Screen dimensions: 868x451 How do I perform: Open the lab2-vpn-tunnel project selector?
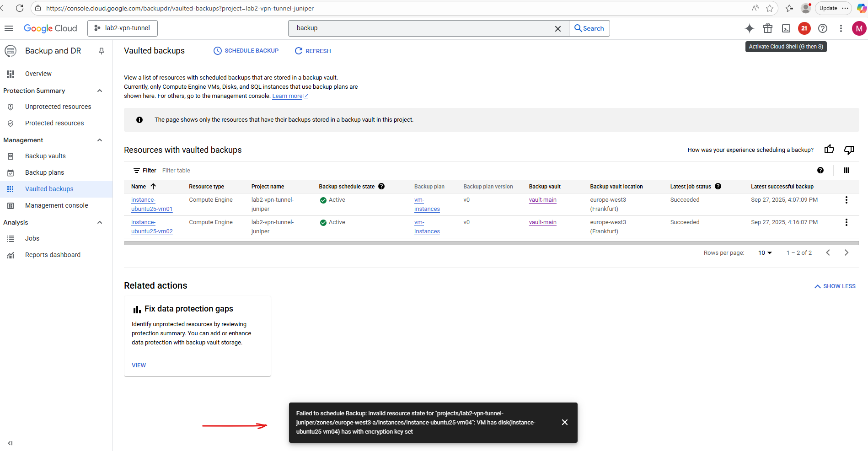123,28
